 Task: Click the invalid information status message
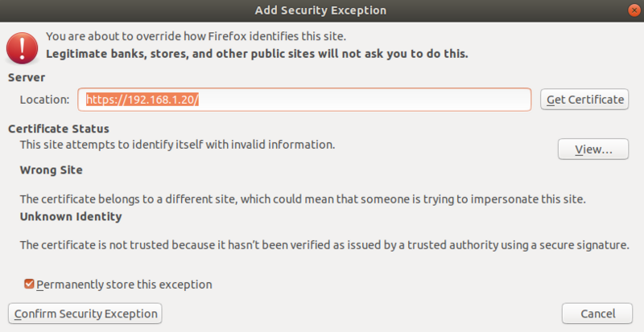177,145
